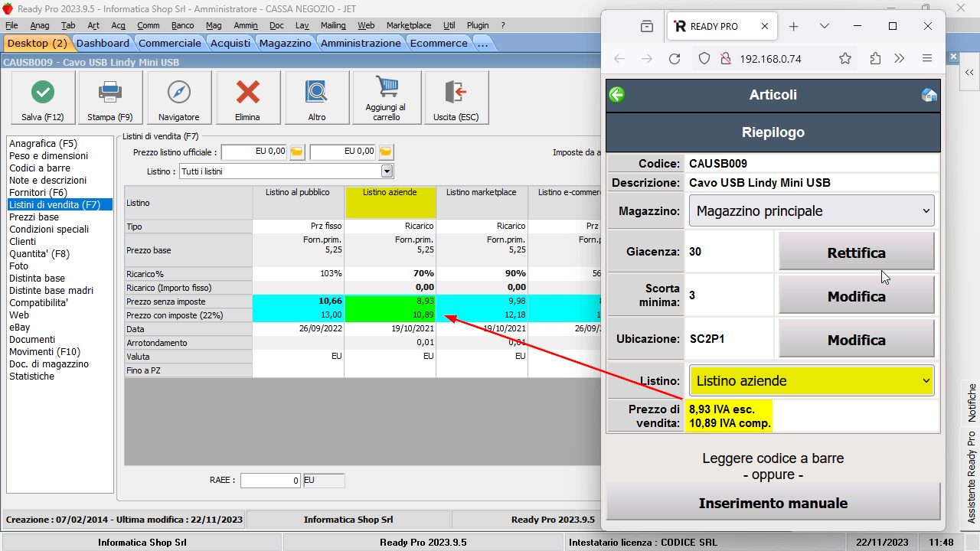This screenshot has height=551, width=980.
Task: Click the RAEE input field
Action: click(x=271, y=481)
